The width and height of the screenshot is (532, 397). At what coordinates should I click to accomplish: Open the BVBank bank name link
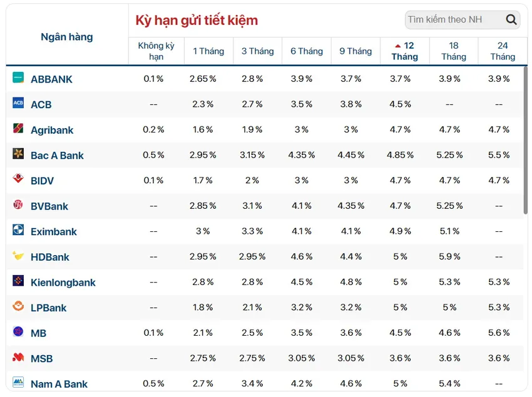tap(49, 206)
